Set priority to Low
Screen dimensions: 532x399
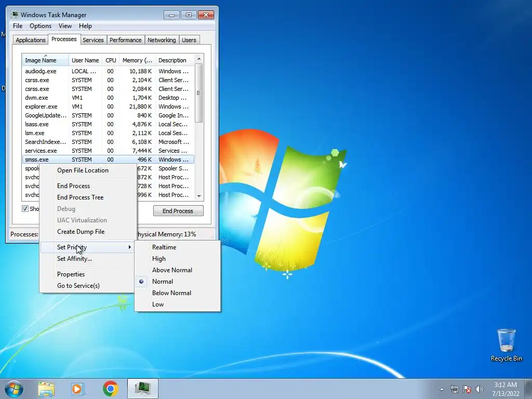178,304
